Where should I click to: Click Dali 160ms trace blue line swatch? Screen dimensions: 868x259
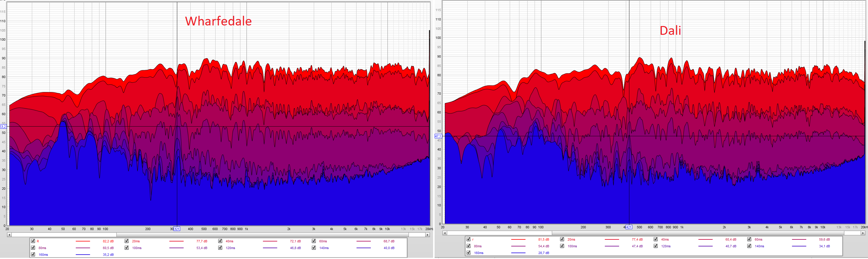[x=518, y=253]
